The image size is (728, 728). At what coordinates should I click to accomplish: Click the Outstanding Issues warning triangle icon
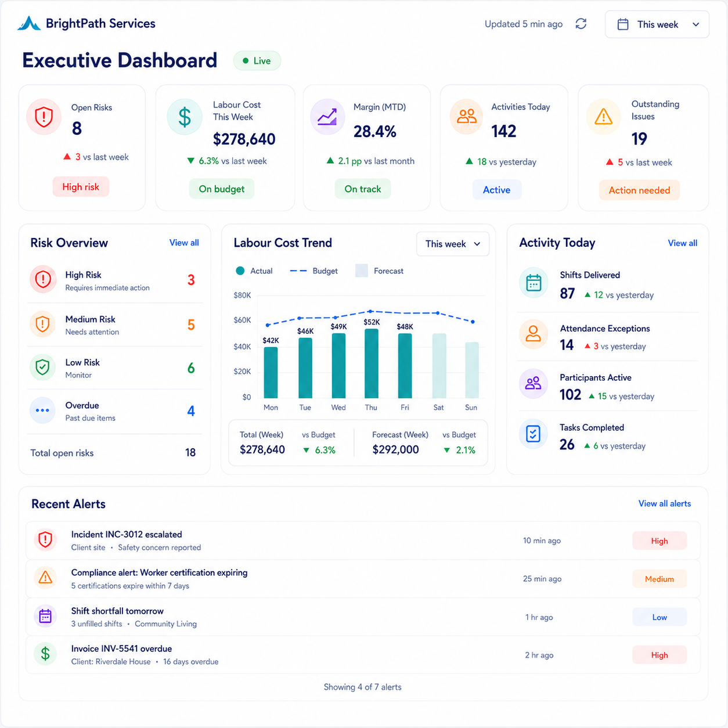(604, 117)
